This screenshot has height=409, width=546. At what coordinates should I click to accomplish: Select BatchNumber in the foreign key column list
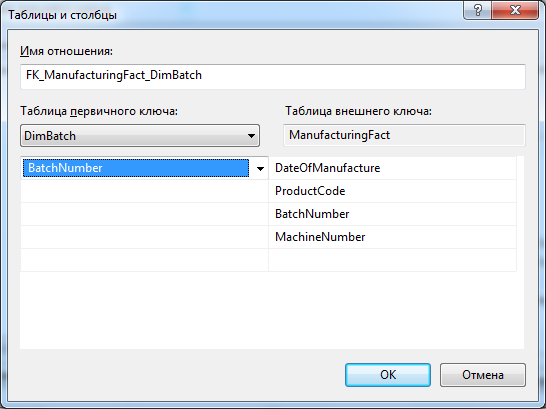coord(392,214)
